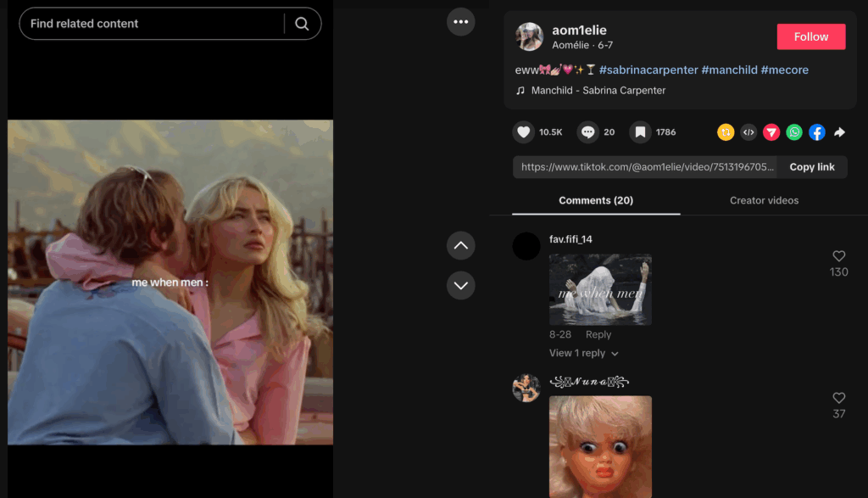Share the video to WhatsApp
The width and height of the screenshot is (868, 498).
tap(794, 132)
